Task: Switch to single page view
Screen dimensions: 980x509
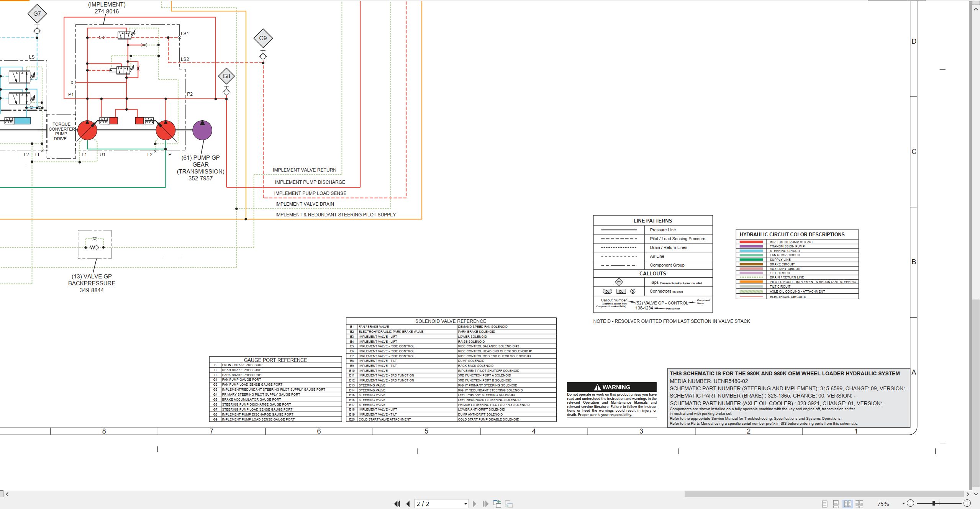Action: tap(824, 504)
